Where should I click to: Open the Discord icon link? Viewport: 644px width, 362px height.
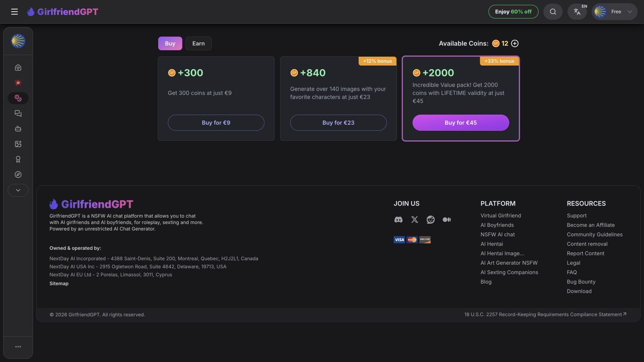tap(398, 220)
